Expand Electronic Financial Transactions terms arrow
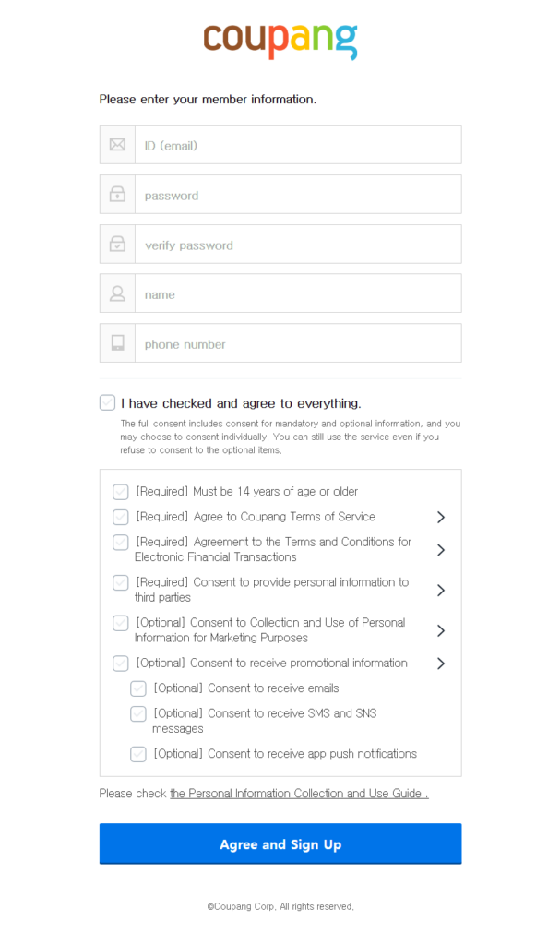 pos(441,550)
